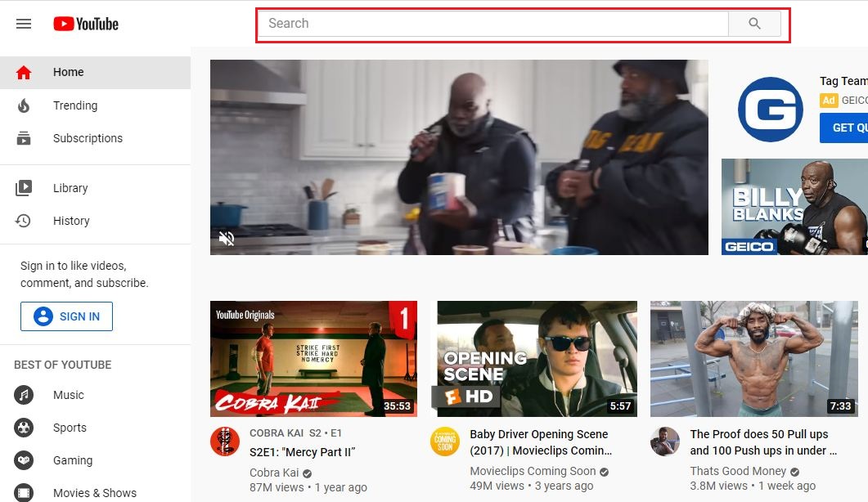Open the Sports category

pos(95,428)
